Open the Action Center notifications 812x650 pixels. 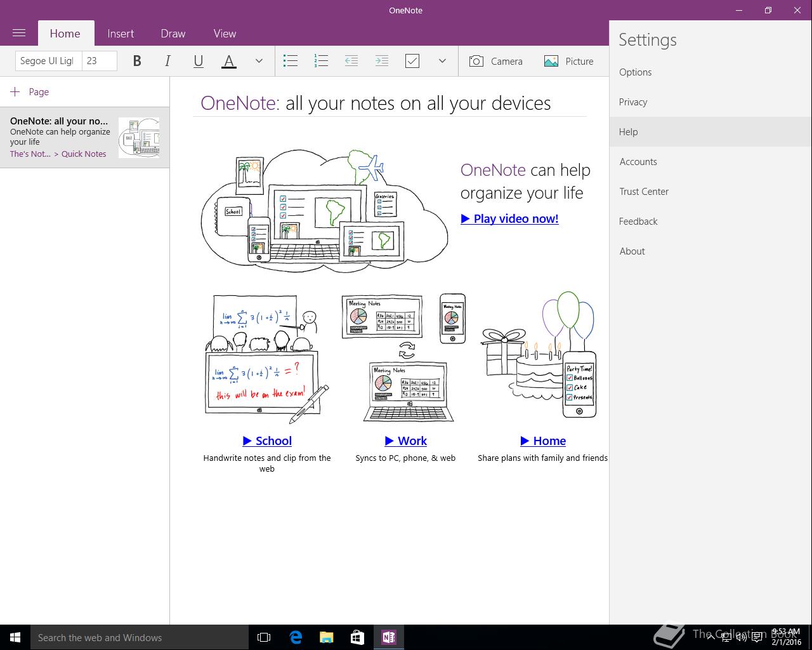tap(757, 637)
